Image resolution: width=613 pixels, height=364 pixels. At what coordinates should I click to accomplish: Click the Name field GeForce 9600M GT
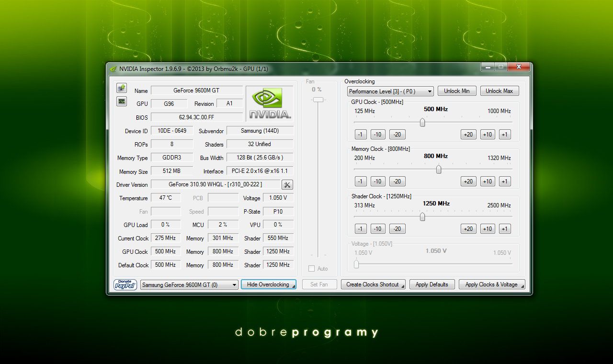[197, 91]
